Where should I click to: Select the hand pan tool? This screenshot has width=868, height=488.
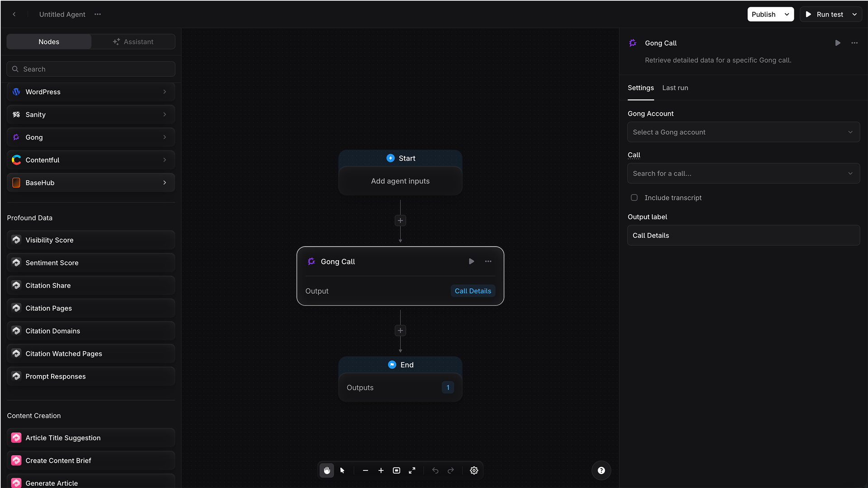tap(327, 470)
